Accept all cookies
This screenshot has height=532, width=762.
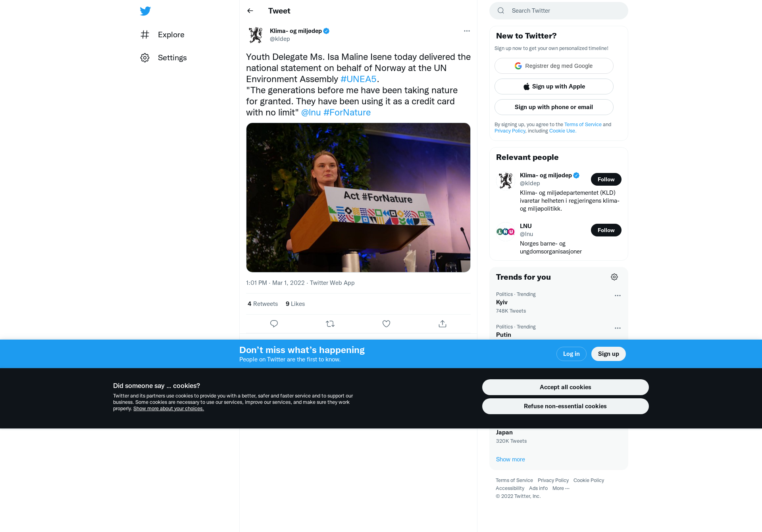[x=565, y=387]
